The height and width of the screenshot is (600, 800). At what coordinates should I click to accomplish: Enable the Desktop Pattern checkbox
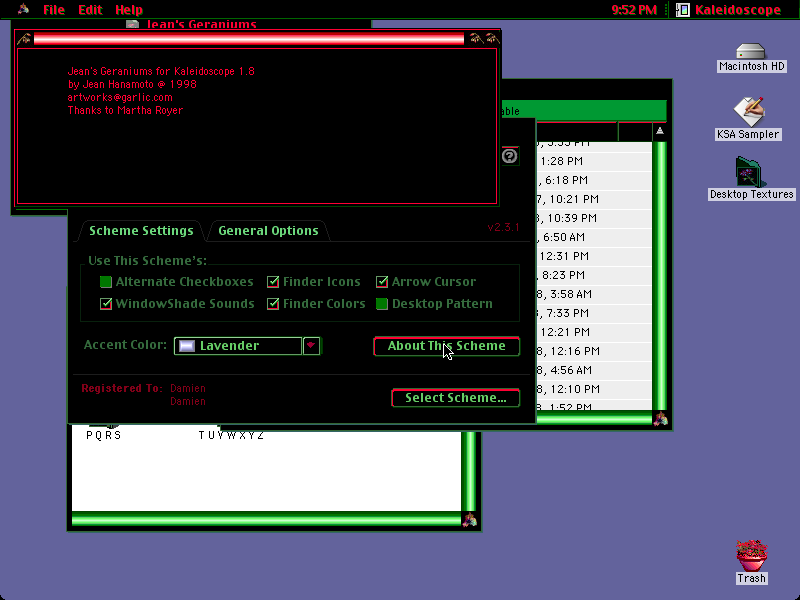pyautogui.click(x=382, y=304)
